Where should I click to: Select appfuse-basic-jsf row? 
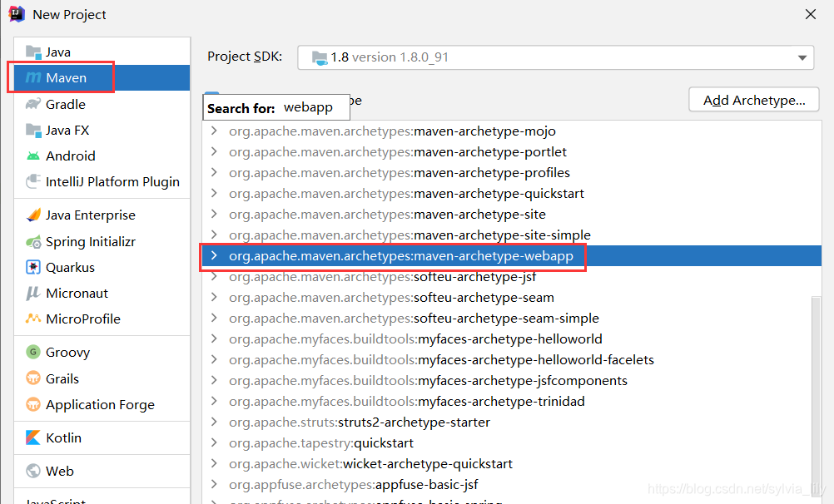click(512, 484)
